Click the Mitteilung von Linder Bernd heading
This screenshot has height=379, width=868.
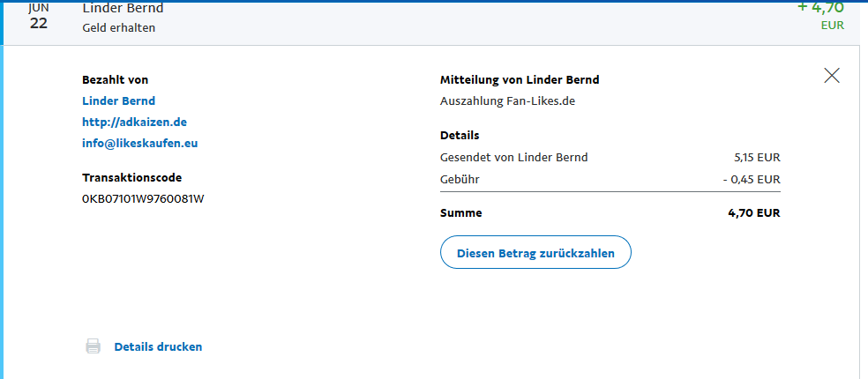coord(520,79)
